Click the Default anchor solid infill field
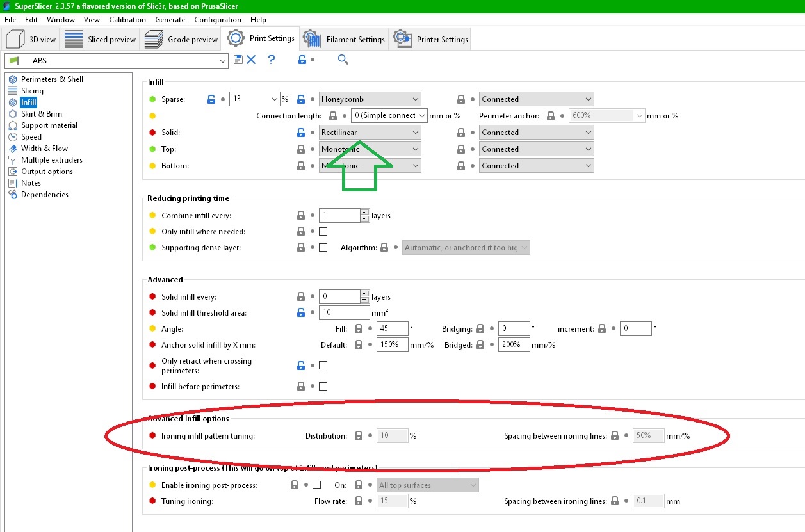 coord(393,345)
